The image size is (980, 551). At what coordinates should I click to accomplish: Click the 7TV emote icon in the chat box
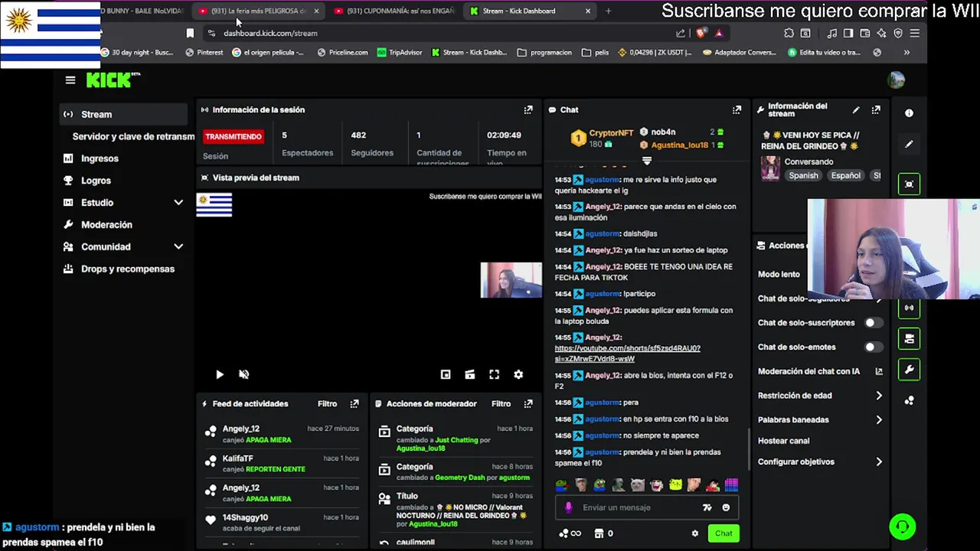click(x=707, y=507)
